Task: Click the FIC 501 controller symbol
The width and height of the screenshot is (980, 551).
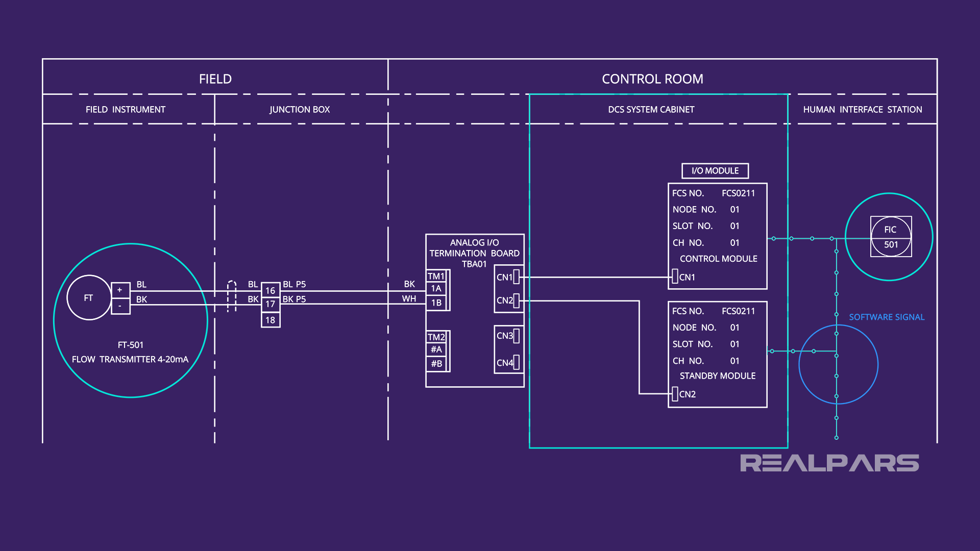Action: [x=890, y=237]
